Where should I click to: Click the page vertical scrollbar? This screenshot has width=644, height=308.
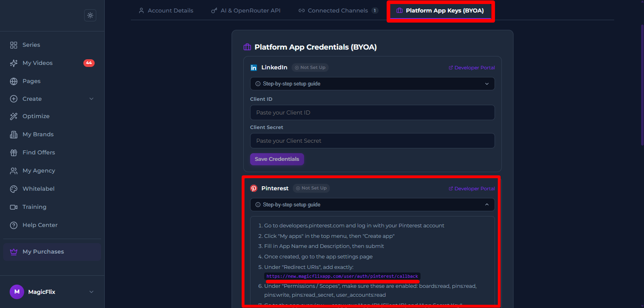(x=642, y=85)
